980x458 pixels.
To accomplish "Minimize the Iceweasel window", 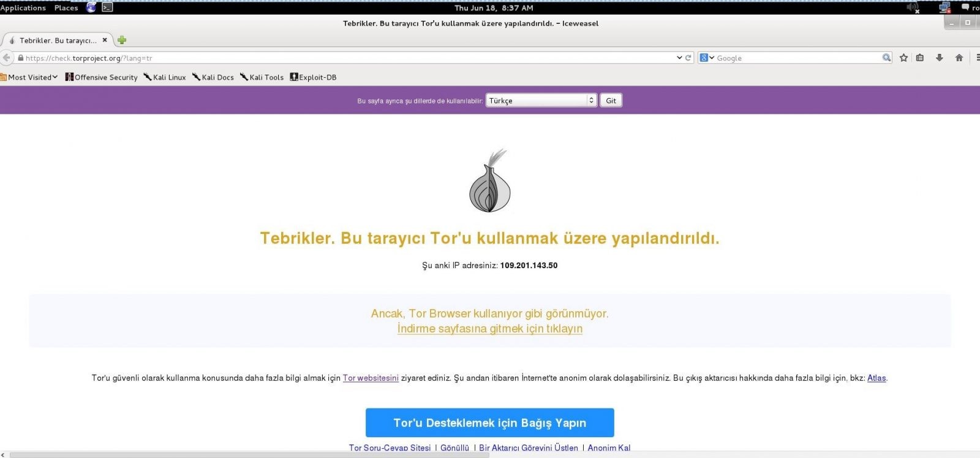I will click(952, 23).
